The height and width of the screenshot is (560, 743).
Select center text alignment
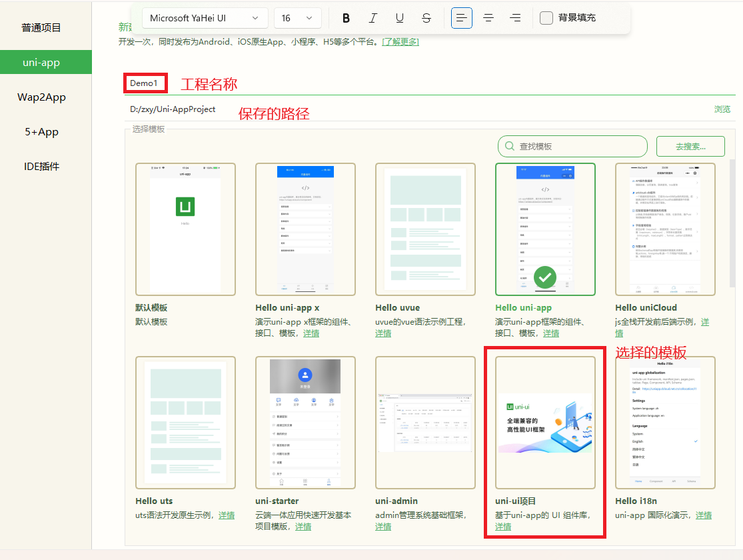(x=488, y=18)
